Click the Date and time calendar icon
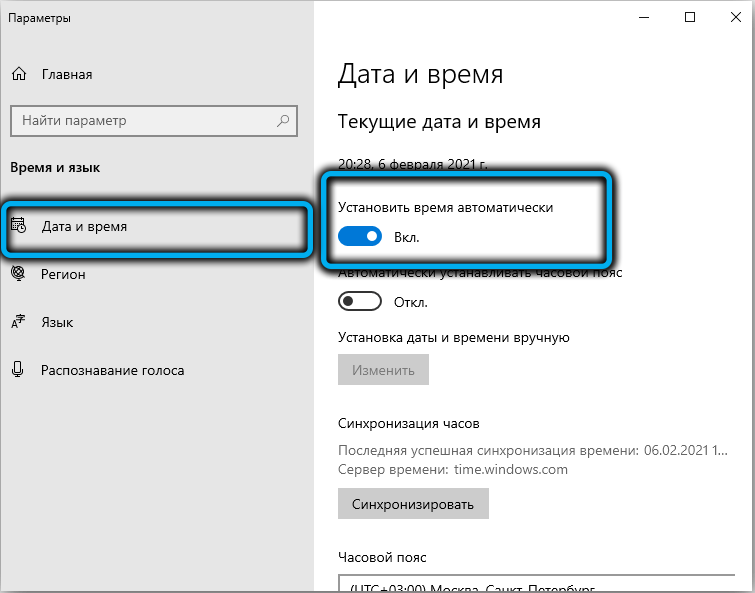The image size is (755, 593). [19, 225]
